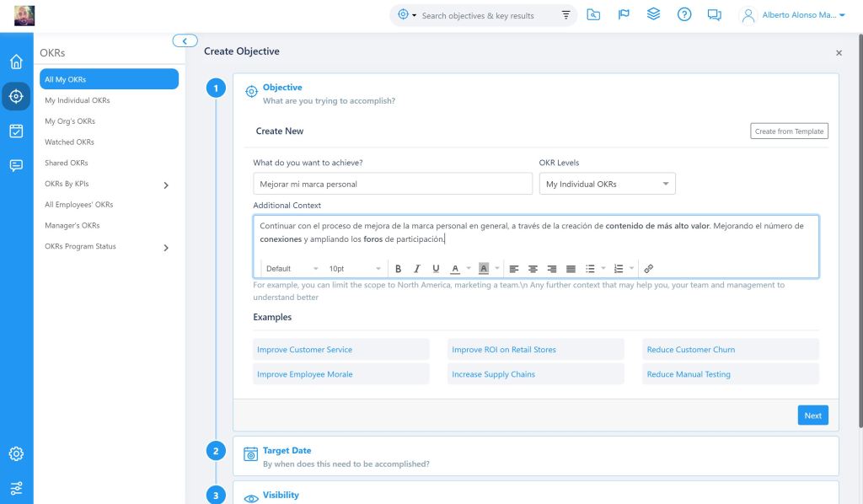The width and height of the screenshot is (863, 504).
Task: Toggle bold formatting in editor
Action: pyautogui.click(x=398, y=269)
